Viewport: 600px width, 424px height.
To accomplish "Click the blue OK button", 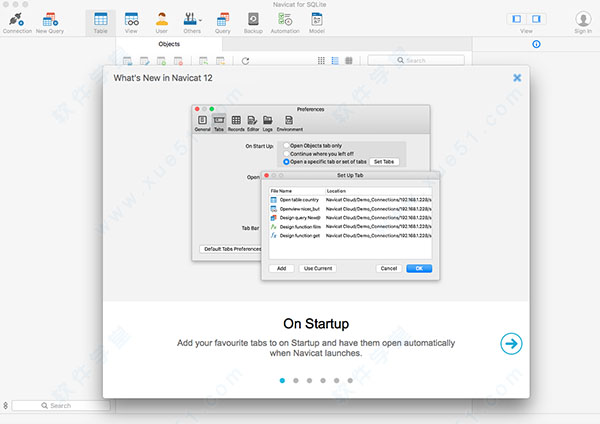I will pos(419,269).
